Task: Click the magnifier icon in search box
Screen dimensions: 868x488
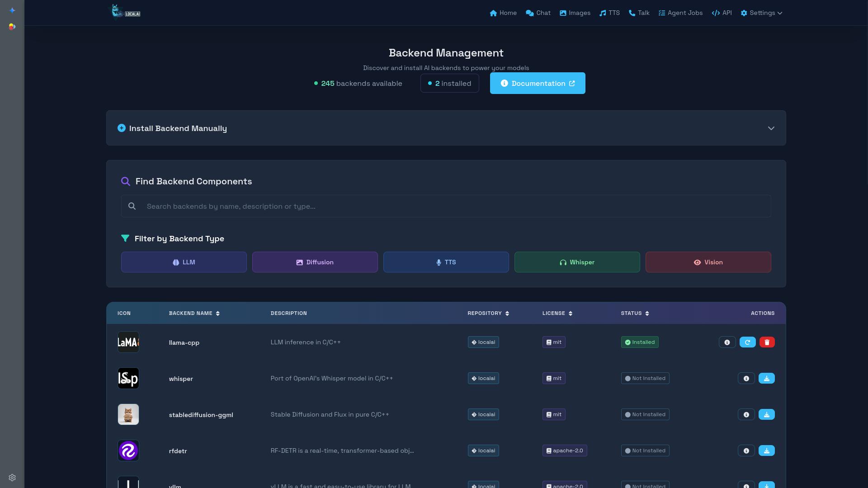Action: (x=132, y=206)
